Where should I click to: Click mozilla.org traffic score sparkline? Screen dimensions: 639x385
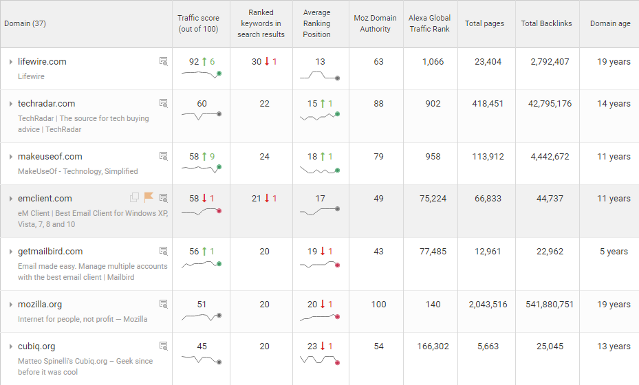pyautogui.click(x=201, y=317)
